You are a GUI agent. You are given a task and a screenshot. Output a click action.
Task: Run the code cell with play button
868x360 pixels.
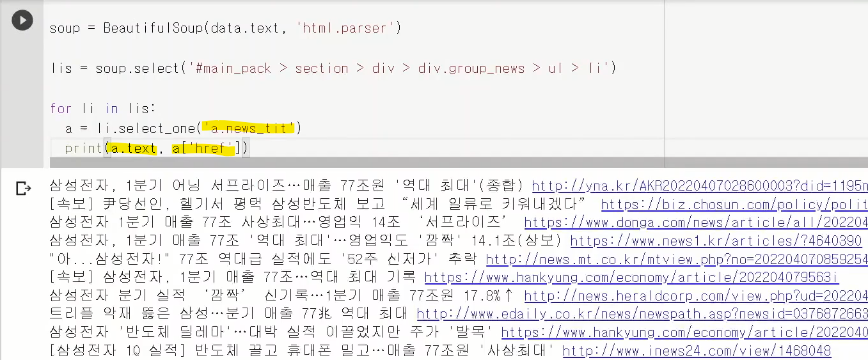coord(22,20)
